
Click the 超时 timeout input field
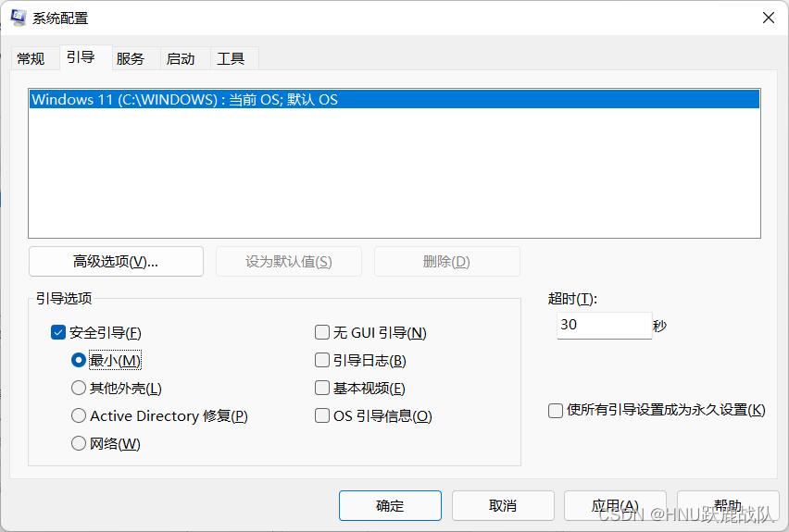coord(605,326)
